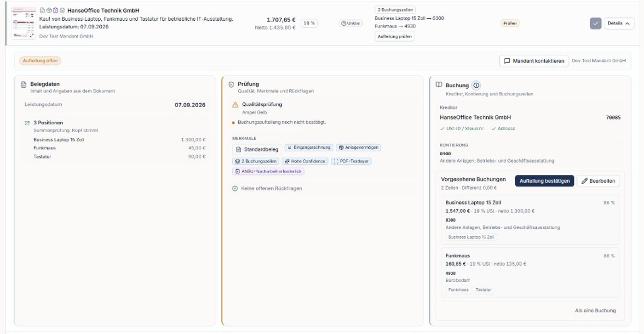Click the Leistungsdatum value 07.09.2026 in Belegdaten

coord(190,105)
